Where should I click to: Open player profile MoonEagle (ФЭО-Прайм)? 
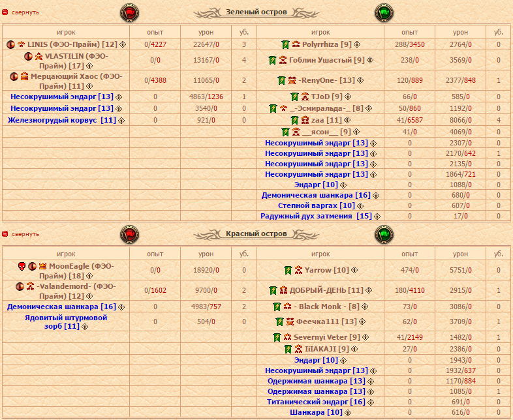tap(77, 271)
